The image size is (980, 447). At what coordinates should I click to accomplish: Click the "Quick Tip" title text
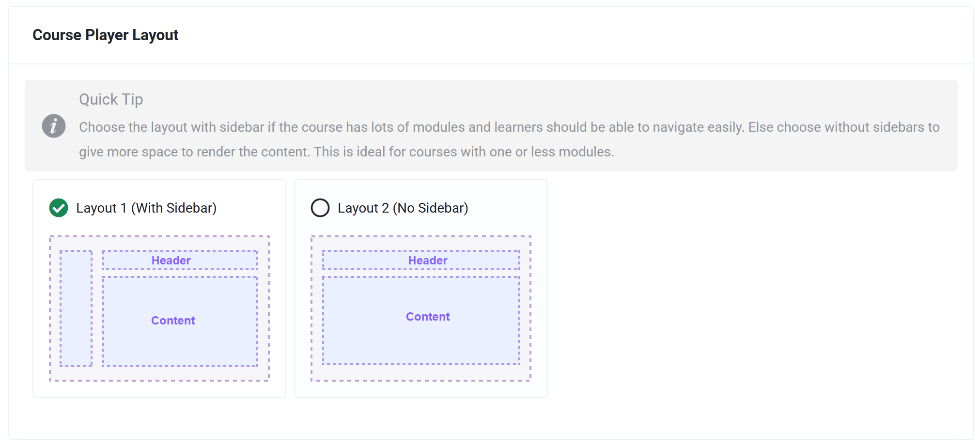tap(111, 99)
